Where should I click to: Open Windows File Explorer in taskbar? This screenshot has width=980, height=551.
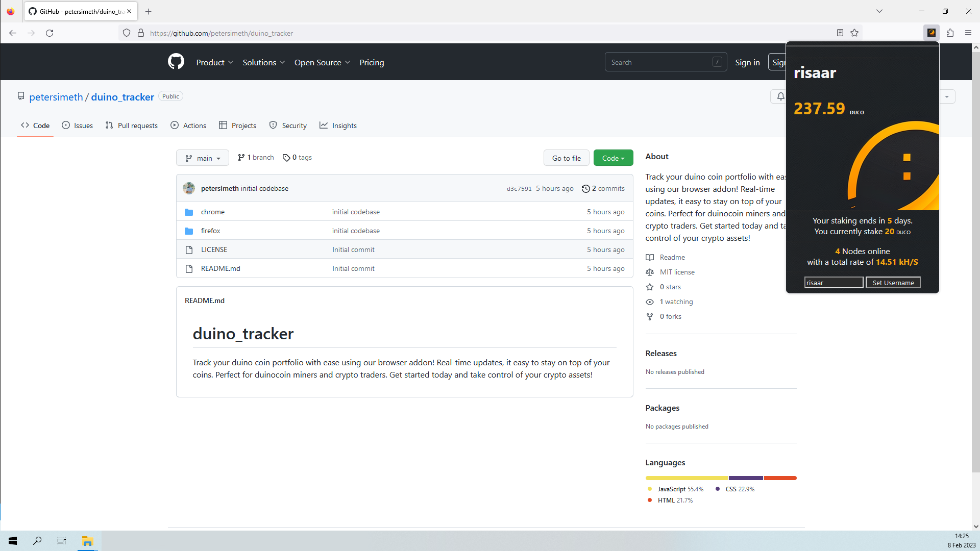(x=88, y=541)
